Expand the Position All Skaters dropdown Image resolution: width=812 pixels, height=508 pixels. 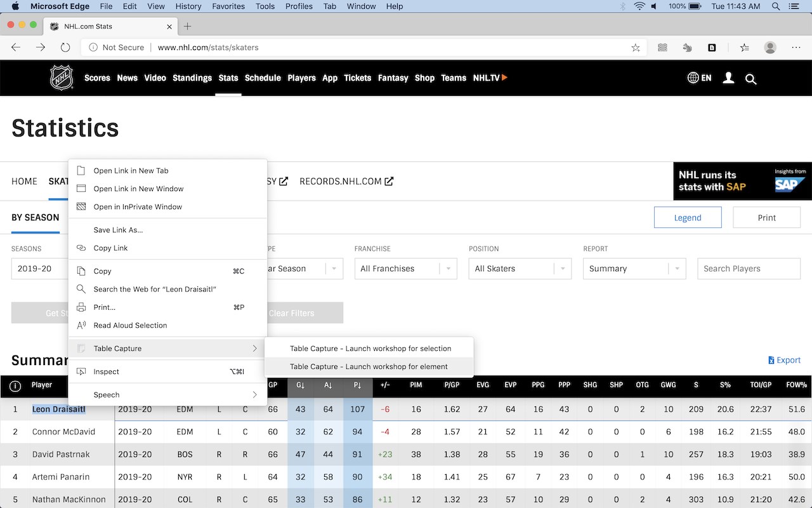pyautogui.click(x=520, y=269)
